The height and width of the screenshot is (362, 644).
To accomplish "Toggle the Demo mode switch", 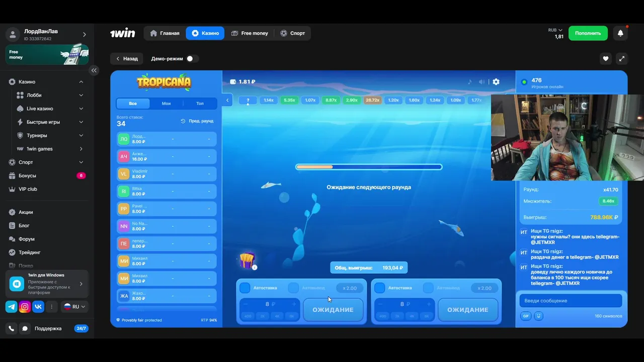I will pyautogui.click(x=192, y=59).
